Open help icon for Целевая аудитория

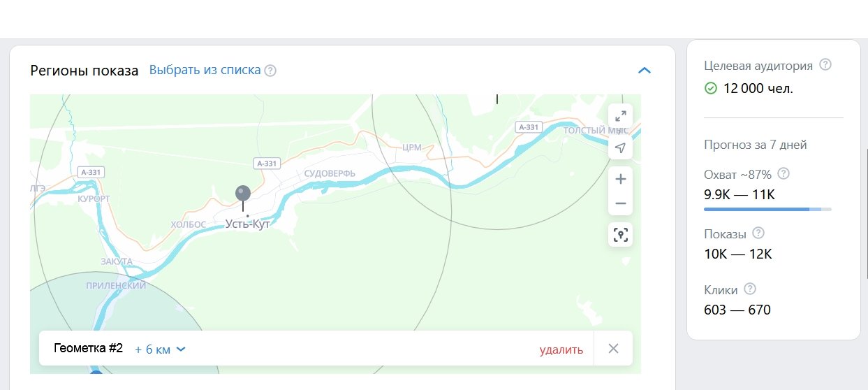click(x=825, y=65)
